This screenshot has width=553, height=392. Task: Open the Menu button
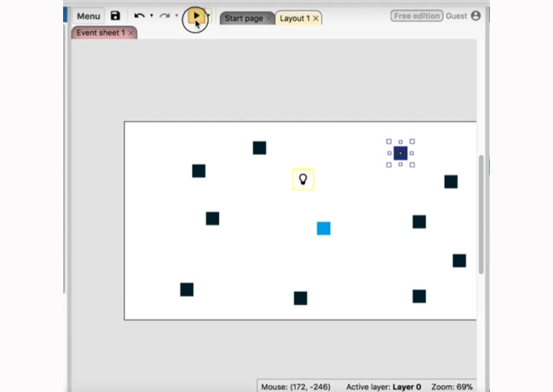pyautogui.click(x=88, y=16)
